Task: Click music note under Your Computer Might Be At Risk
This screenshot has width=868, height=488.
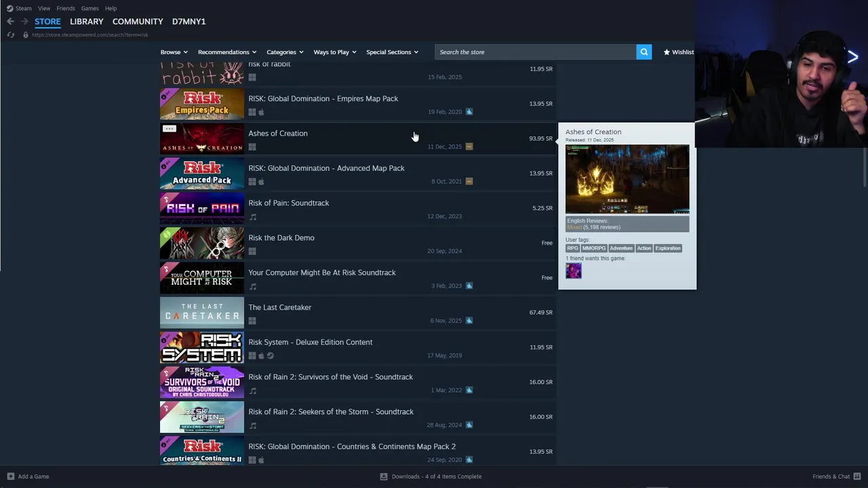Action: point(253,287)
